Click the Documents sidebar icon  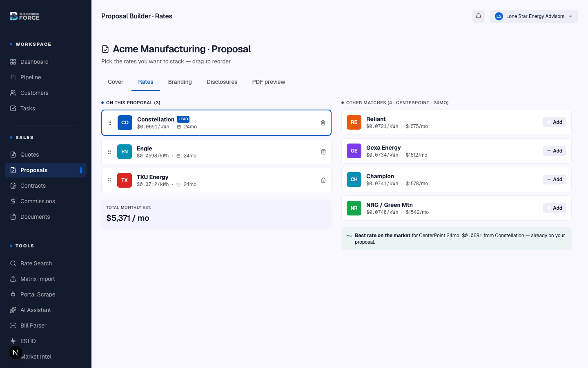(13, 217)
